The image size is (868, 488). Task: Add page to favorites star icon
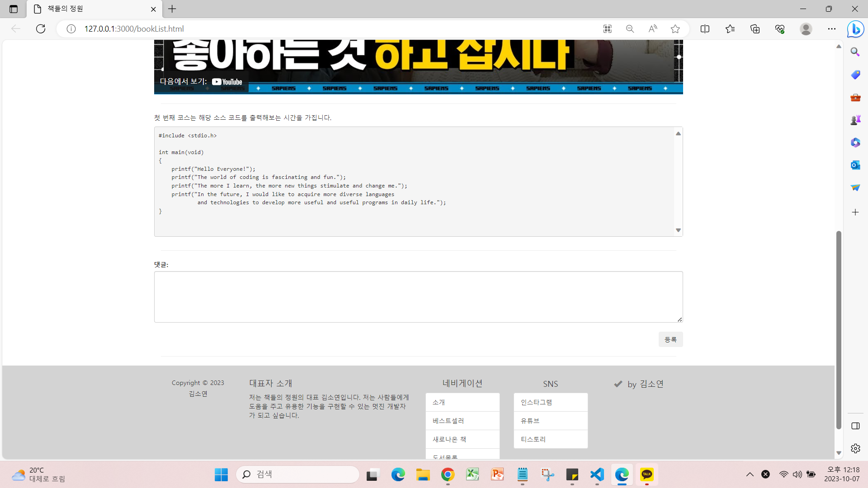click(x=675, y=29)
